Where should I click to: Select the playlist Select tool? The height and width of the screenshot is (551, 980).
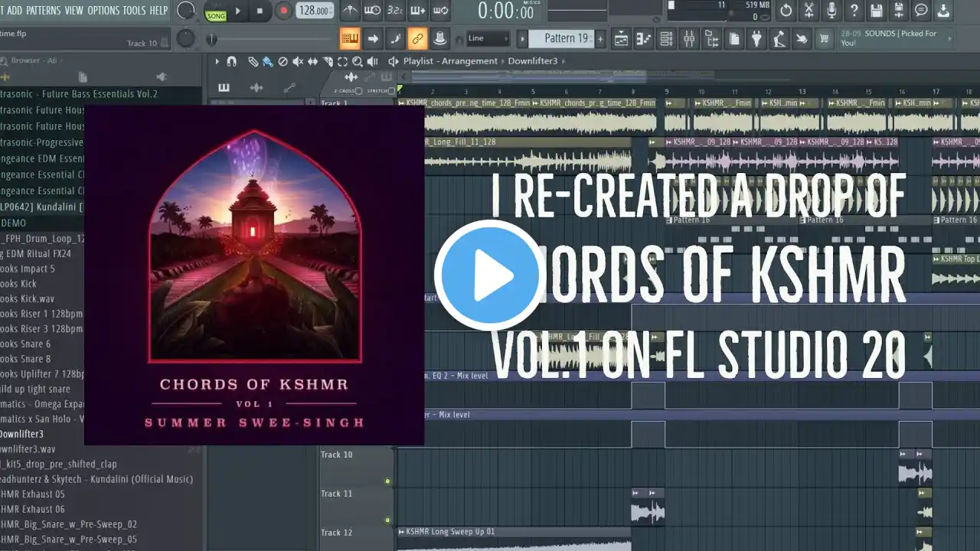[342, 62]
